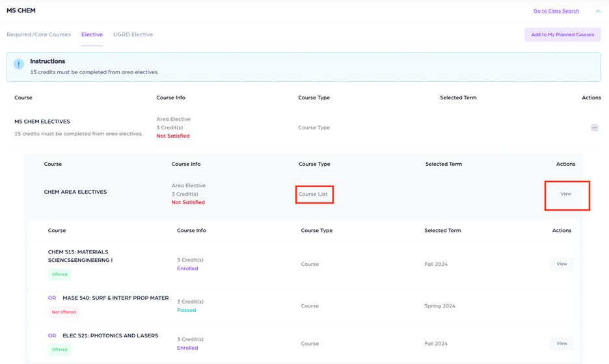The width and height of the screenshot is (609, 364).
Task: Click the Instructions info icon
Action: pos(18,64)
